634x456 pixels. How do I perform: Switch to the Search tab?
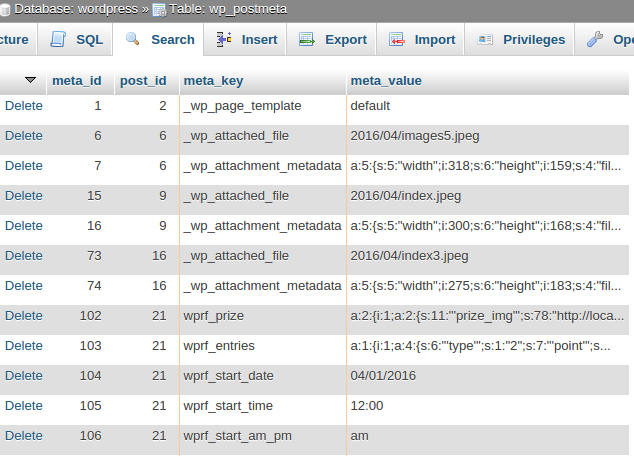point(158,39)
